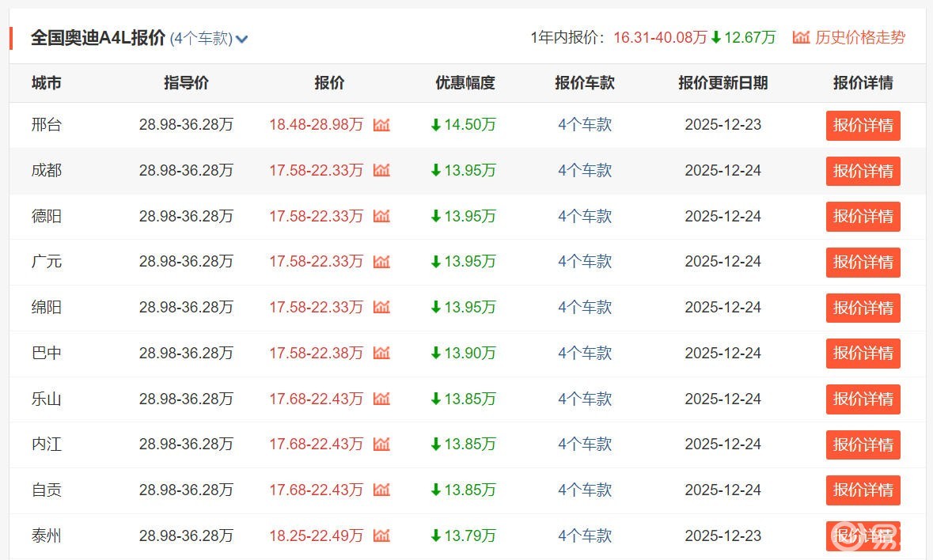This screenshot has height=560, width=933.
Task: Click price 18.48-28.98万 for 邢台
Action: coord(316,125)
